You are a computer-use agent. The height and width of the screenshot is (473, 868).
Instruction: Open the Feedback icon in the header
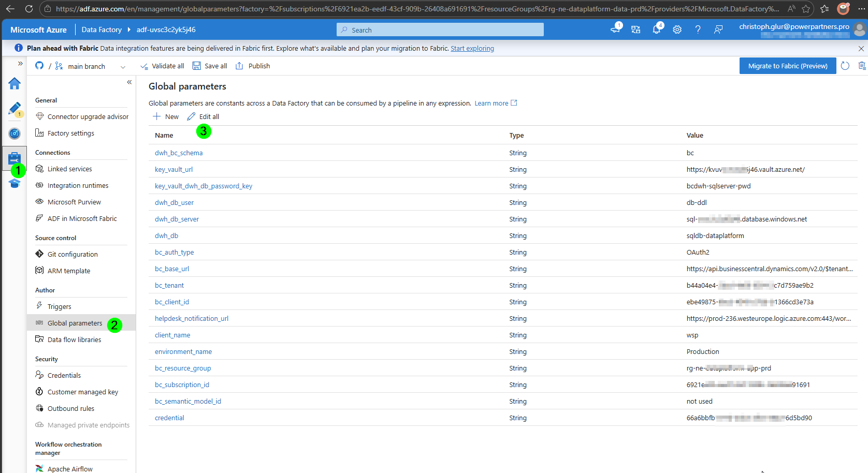(718, 30)
